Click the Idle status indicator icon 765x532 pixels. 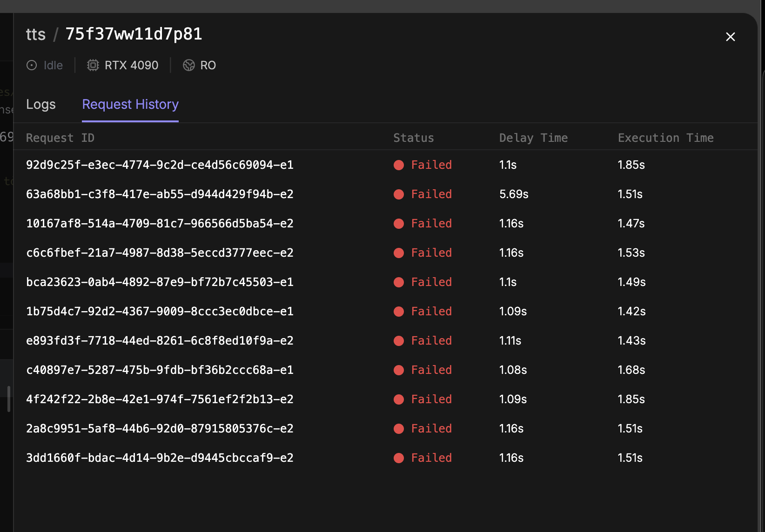tap(31, 65)
